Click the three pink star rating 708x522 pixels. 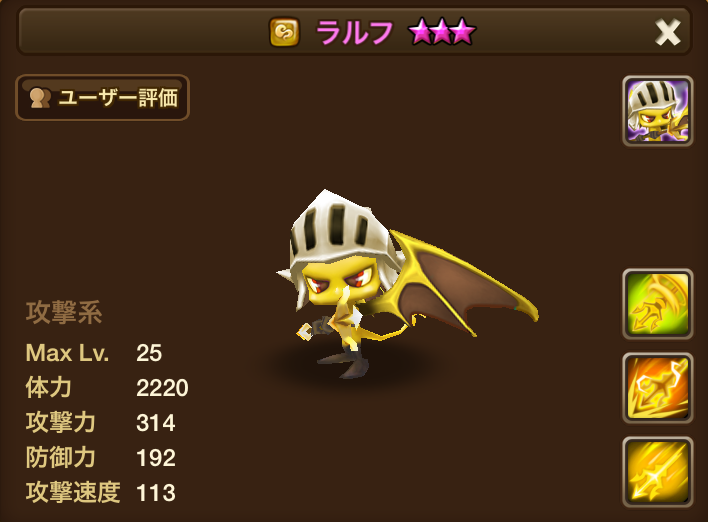pos(442,32)
